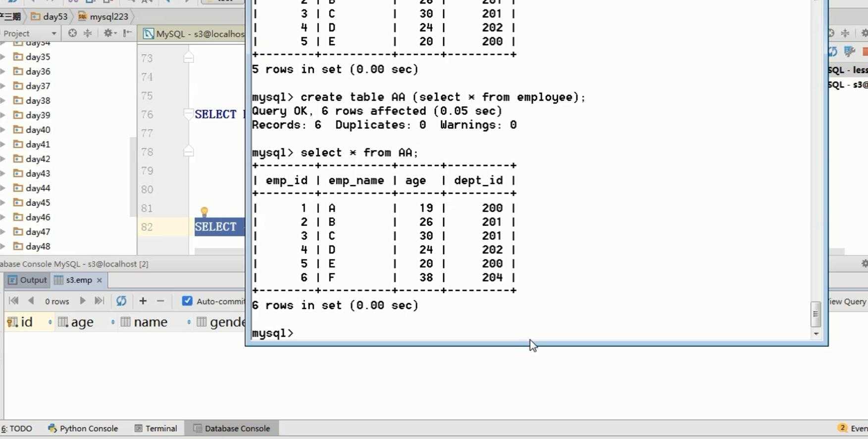868x439 pixels.
Task: Open the TODO tool window
Action: click(x=17, y=429)
